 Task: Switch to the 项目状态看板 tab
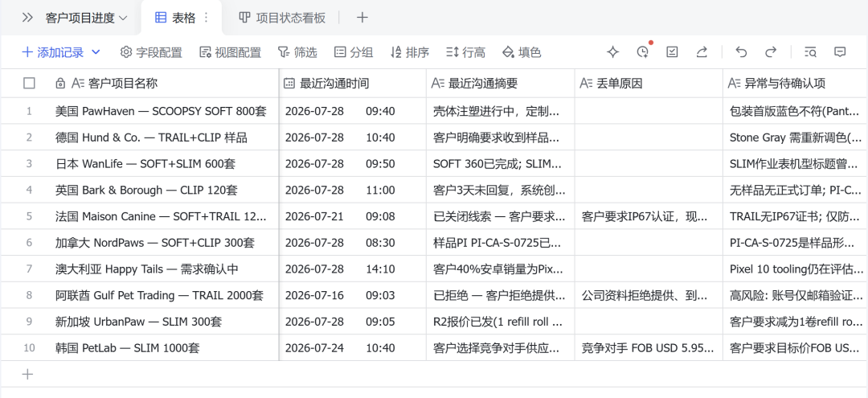(x=282, y=18)
